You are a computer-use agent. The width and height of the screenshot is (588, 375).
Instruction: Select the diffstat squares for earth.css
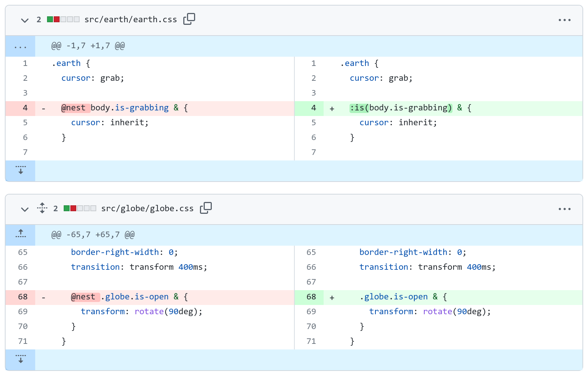tap(63, 19)
